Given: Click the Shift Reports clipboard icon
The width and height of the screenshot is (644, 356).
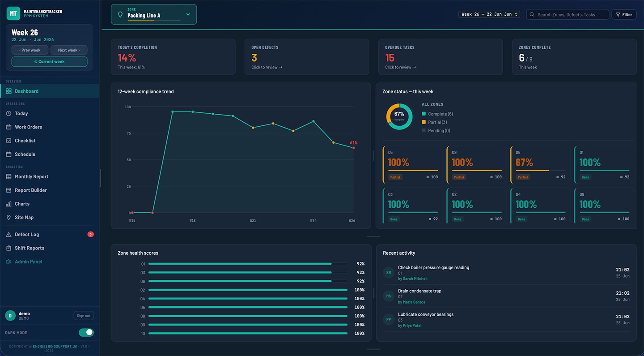Looking at the screenshot, I should 8,248.
